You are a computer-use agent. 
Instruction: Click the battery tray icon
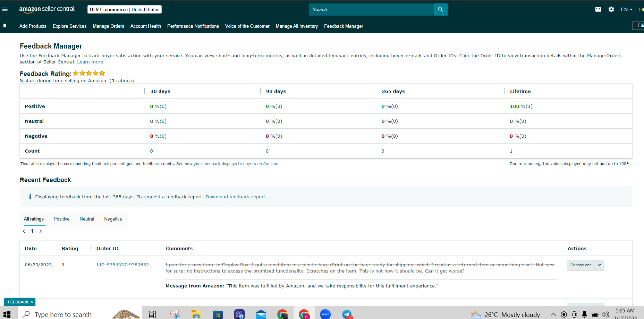[595, 314]
